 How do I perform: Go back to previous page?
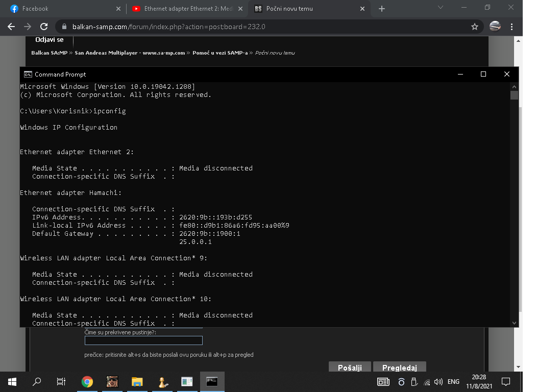point(11,27)
